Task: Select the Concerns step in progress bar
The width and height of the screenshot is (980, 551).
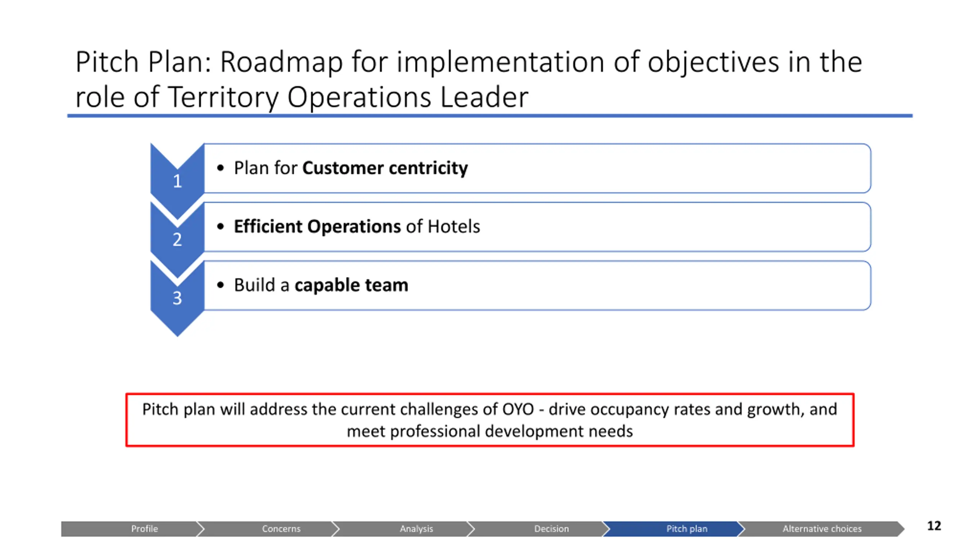Action: point(268,528)
